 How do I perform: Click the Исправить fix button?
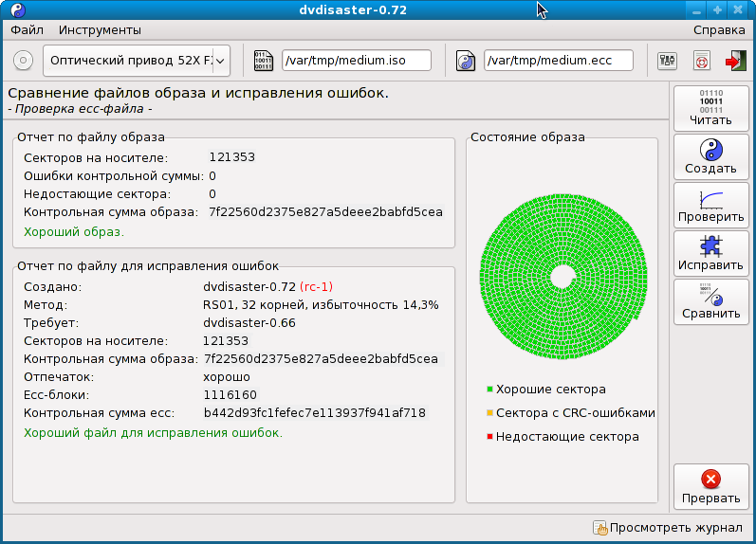[x=710, y=253]
